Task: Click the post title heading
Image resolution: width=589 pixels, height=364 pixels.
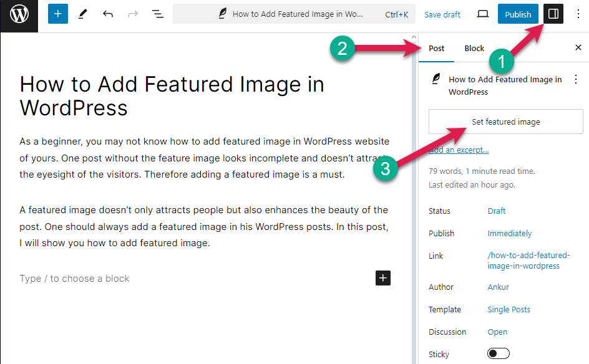Action: tap(172, 96)
